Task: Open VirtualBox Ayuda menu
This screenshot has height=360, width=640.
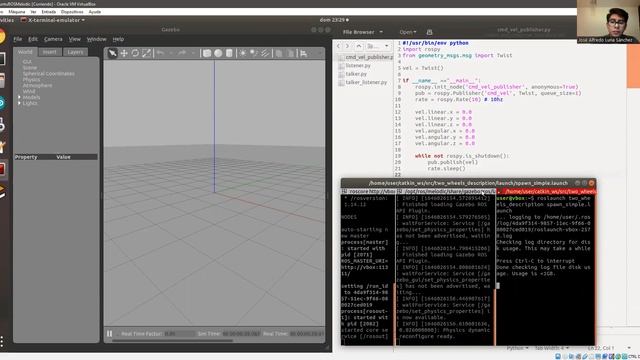Action: [x=95, y=12]
